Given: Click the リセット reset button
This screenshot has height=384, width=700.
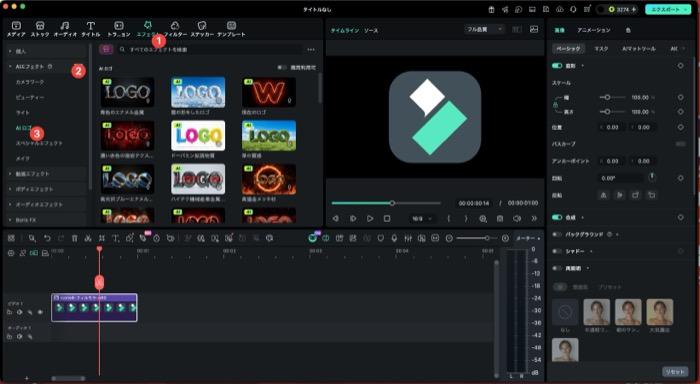Looking at the screenshot, I should tap(675, 371).
